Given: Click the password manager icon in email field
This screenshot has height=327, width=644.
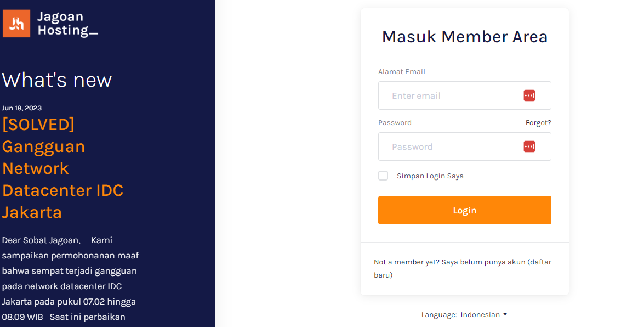Looking at the screenshot, I should coord(529,95).
